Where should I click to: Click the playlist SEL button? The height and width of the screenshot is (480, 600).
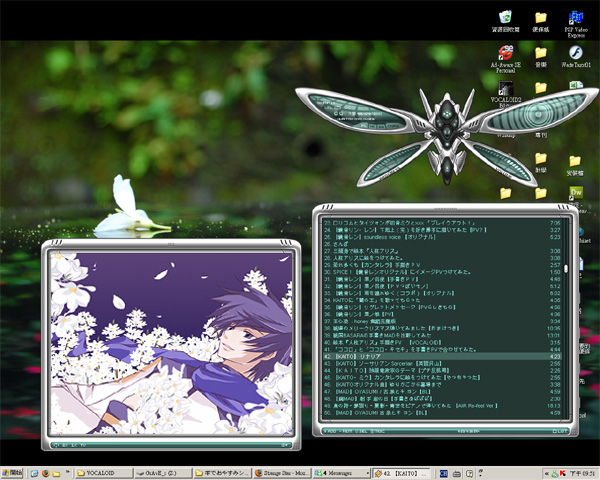coord(362,431)
